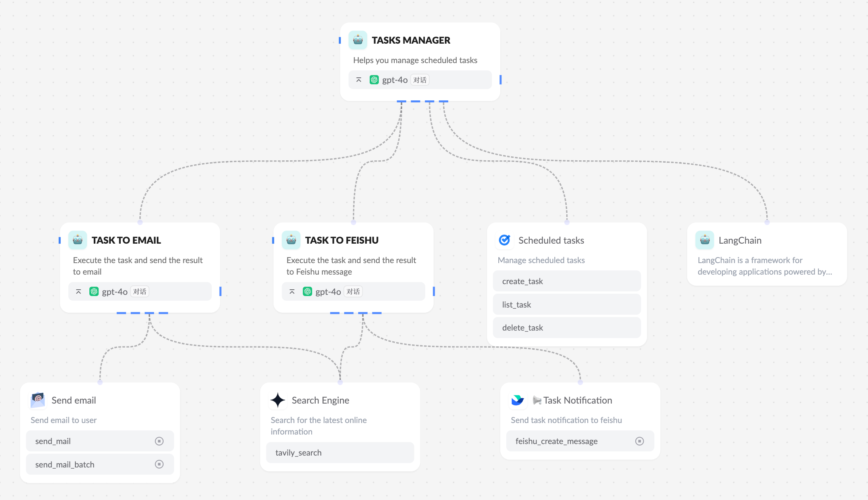Collapse TASK TO FEISHU model section arrow
The image size is (868, 500).
[x=292, y=292]
